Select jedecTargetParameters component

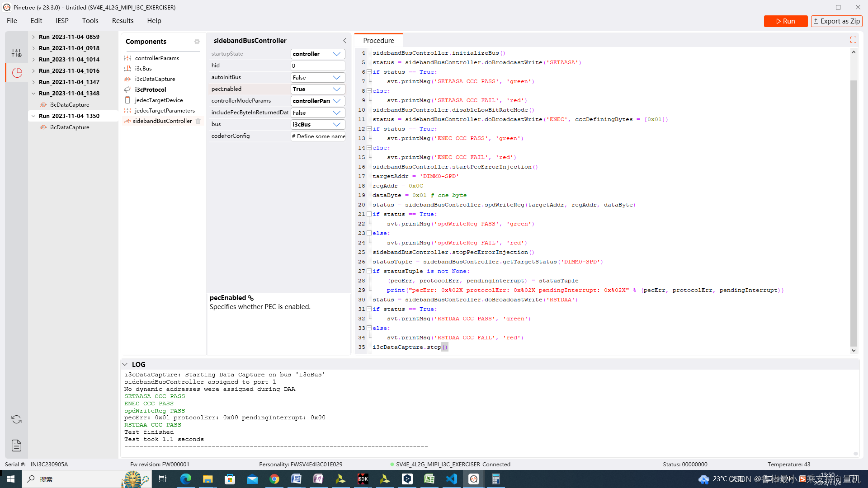pos(165,110)
